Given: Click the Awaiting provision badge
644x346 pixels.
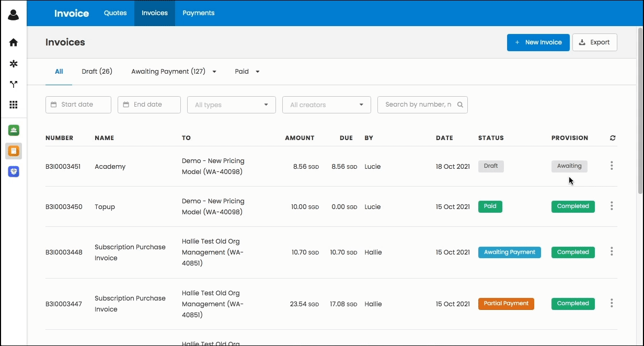Looking at the screenshot, I should 569,166.
